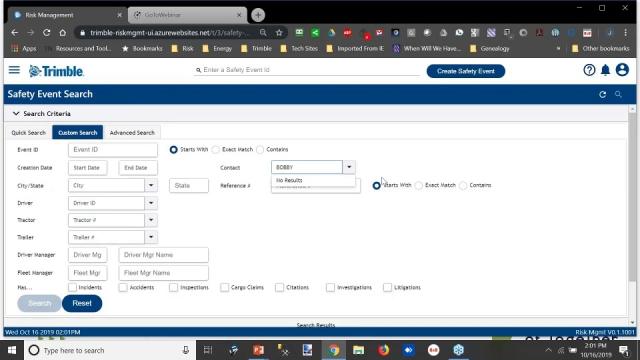The width and height of the screenshot is (640, 360).
Task: Click the Trimble logo
Action: 56,71
